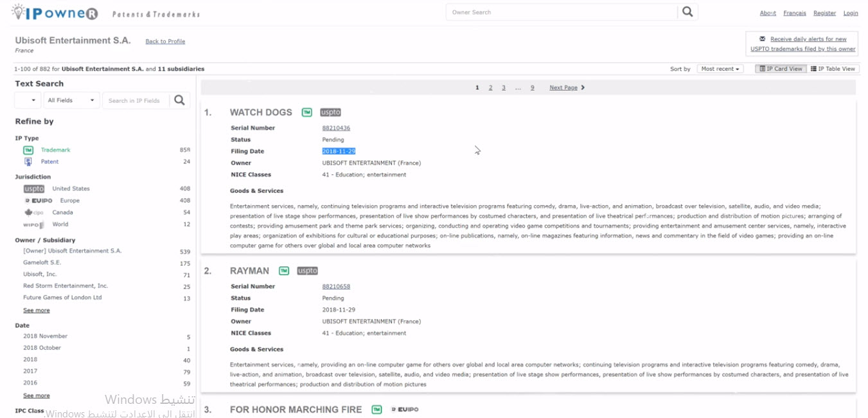Click Back to Profile link

click(x=165, y=42)
